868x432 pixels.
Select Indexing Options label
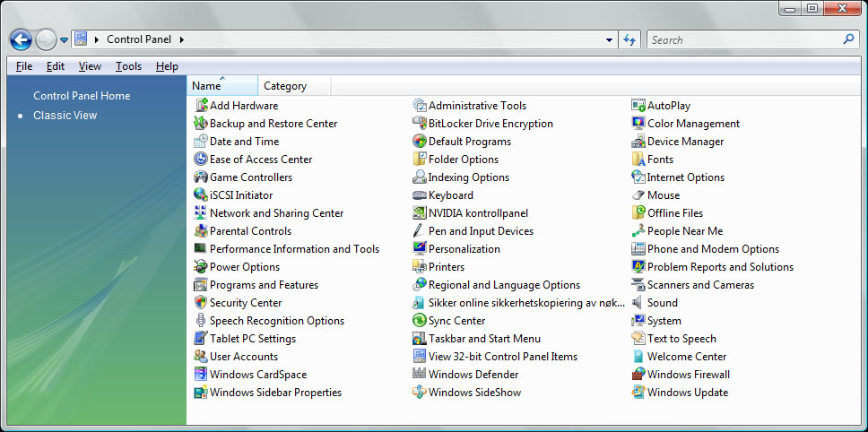(x=469, y=177)
